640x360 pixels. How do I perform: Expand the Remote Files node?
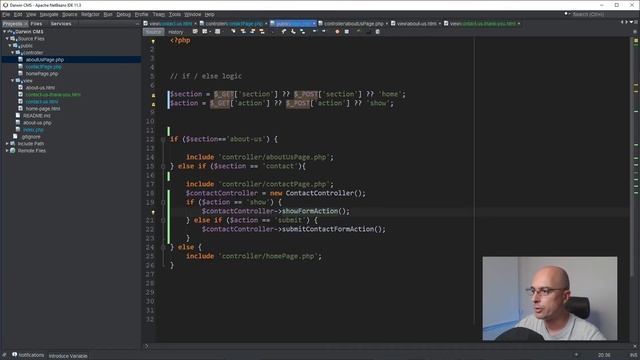point(7,151)
